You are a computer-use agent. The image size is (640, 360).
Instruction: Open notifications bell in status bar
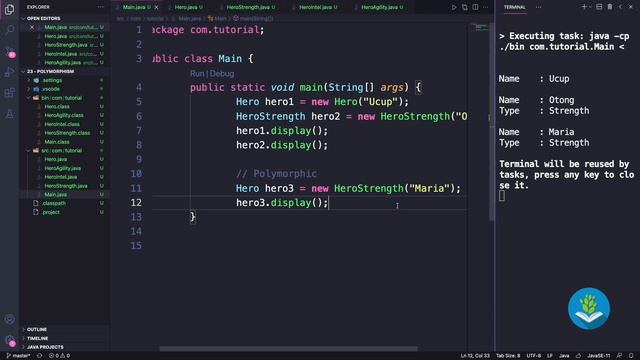pos(631,356)
